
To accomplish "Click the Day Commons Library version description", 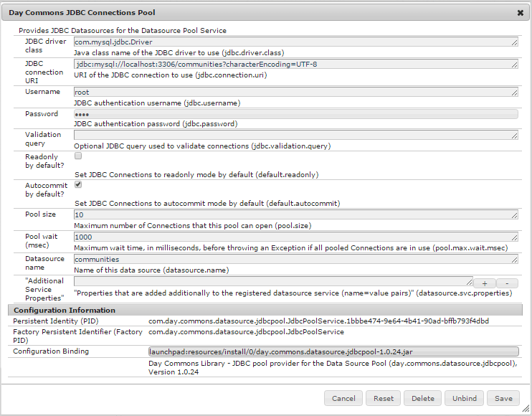I will click(333, 367).
